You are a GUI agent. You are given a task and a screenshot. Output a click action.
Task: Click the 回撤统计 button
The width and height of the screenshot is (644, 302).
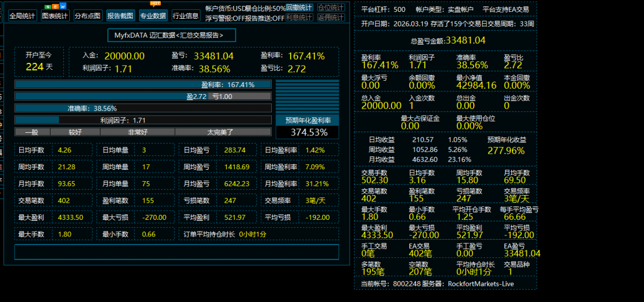click(x=299, y=8)
